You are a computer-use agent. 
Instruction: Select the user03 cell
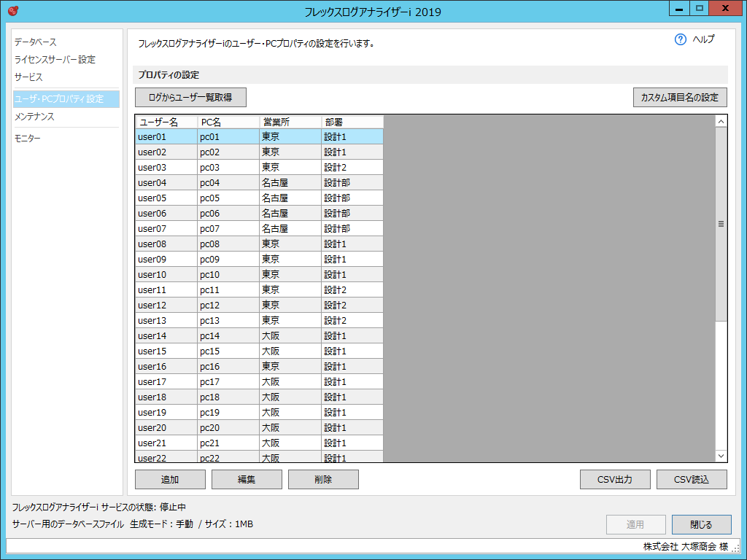pyautogui.click(x=166, y=167)
